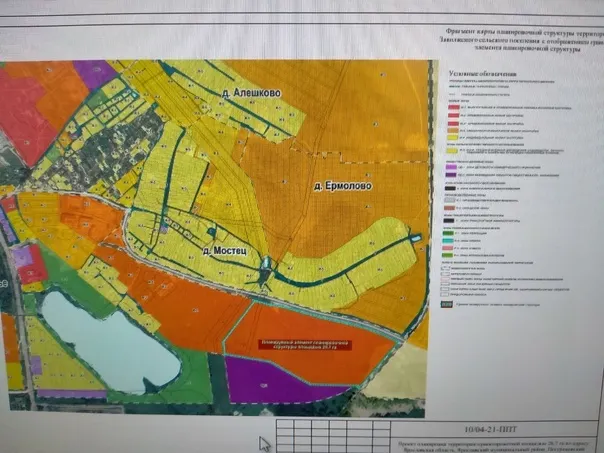Select the cyan legend swatch
604x453 pixels.
pos(448,241)
